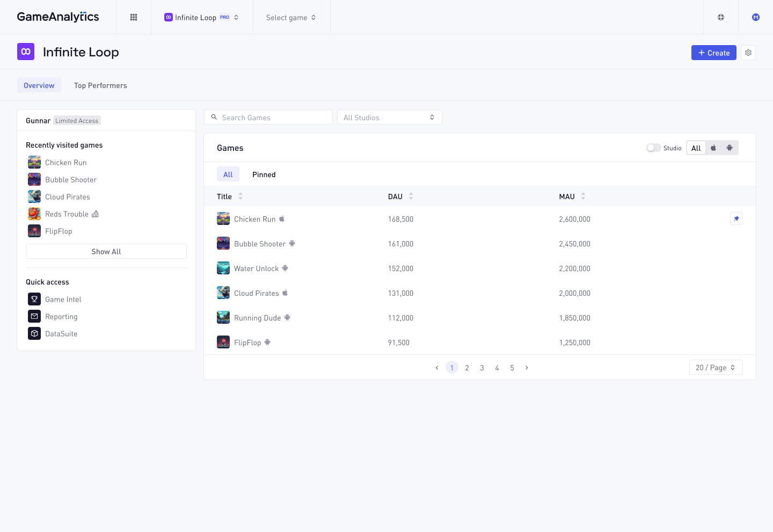Filter games by Apple platform
Viewport: 773px width, 532px height.
[713, 148]
